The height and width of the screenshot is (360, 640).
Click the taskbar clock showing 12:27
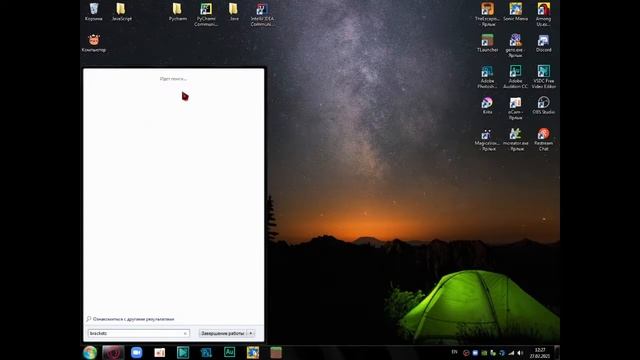click(540, 353)
